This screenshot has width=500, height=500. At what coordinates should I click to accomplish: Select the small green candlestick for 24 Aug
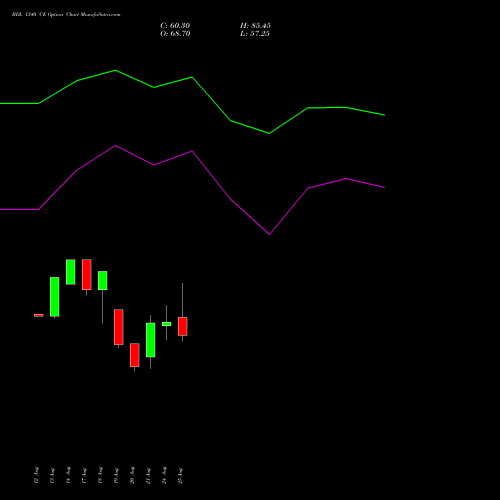pos(167,324)
